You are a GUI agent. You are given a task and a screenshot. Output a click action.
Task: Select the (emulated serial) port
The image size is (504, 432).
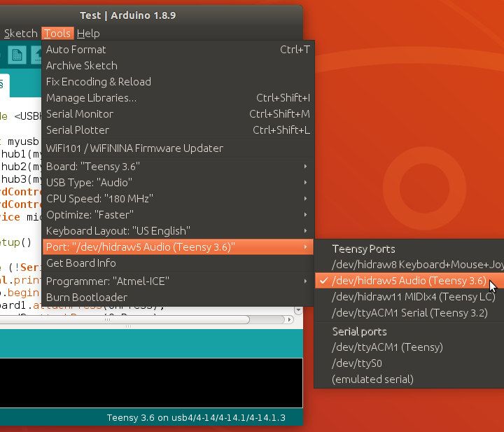(409, 379)
